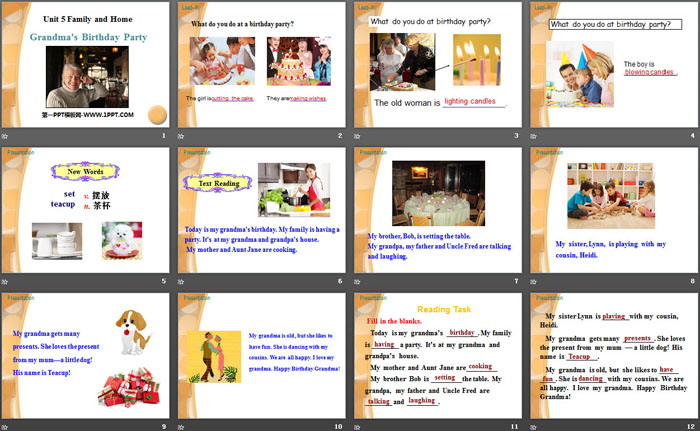Click the 'blowing candles' answer on slide 4
This screenshot has width=700, height=431.
(649, 72)
